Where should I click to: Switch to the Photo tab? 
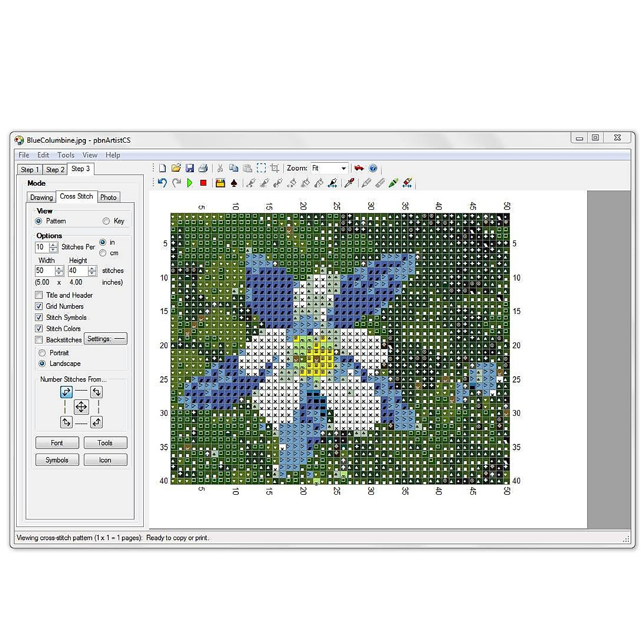click(x=108, y=197)
